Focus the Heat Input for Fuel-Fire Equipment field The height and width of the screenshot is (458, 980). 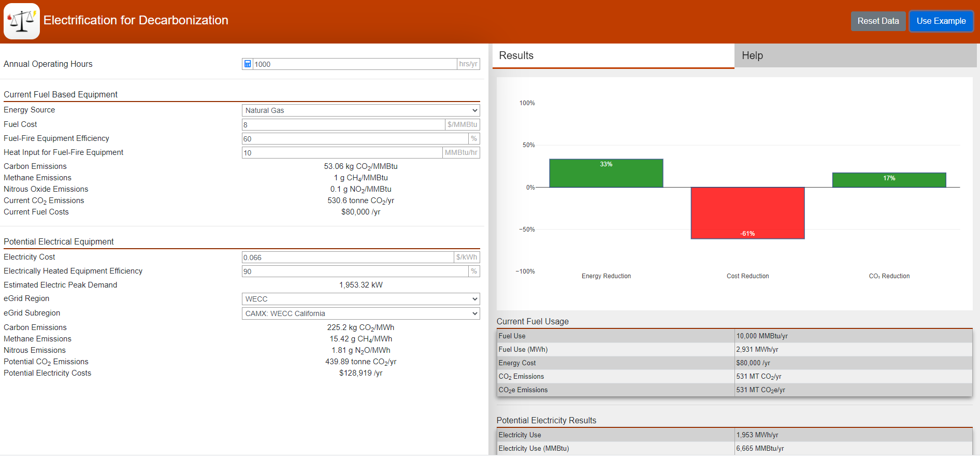[342, 152]
